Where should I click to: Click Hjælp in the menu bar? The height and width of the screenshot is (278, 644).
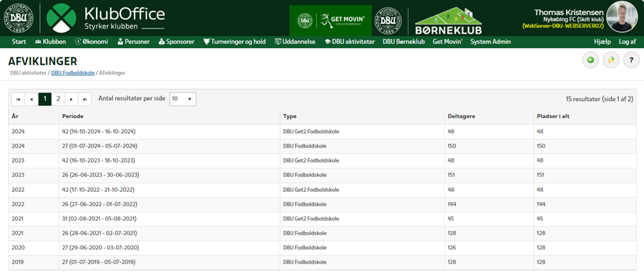(x=602, y=42)
